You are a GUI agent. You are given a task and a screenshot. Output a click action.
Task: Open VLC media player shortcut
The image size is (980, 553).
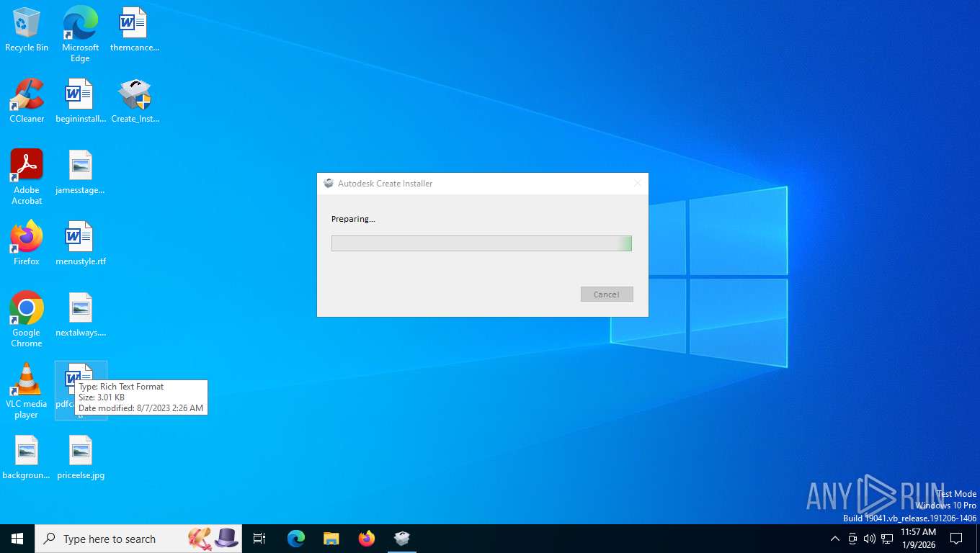tap(27, 390)
